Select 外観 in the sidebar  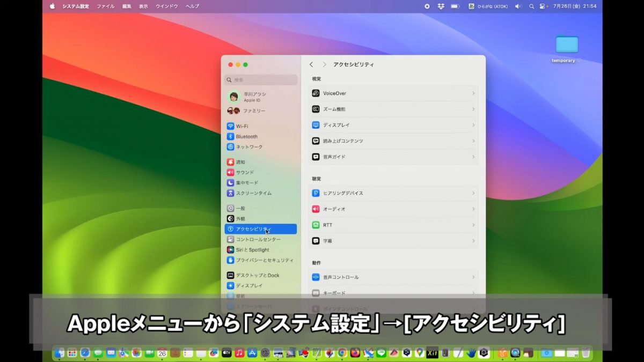coord(261,218)
